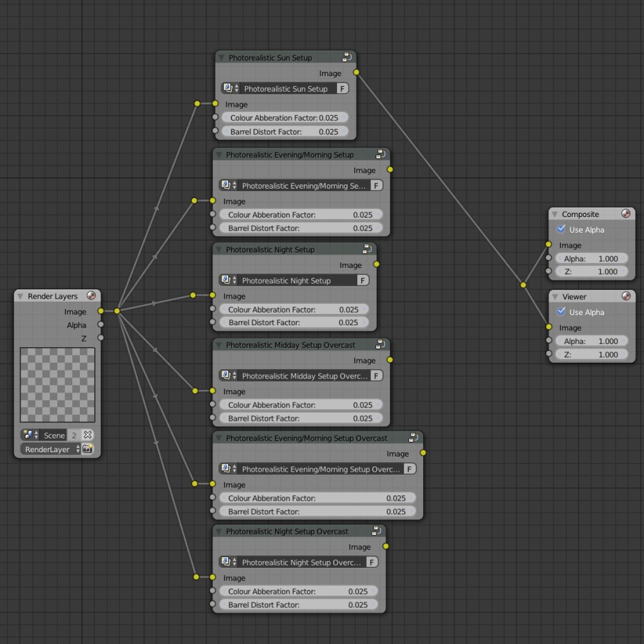The width and height of the screenshot is (644, 644).
Task: Open the RenderLayer dropdown
Action: [50, 449]
